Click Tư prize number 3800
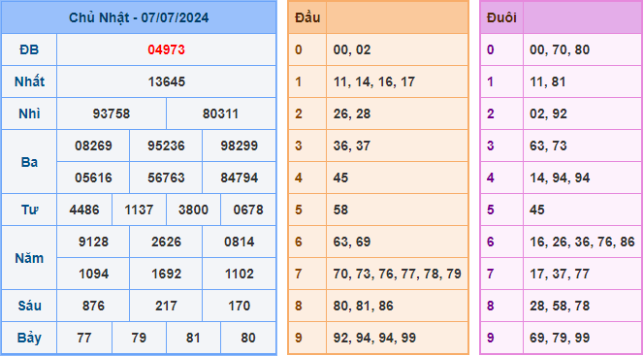644x356 pixels. coord(193,210)
